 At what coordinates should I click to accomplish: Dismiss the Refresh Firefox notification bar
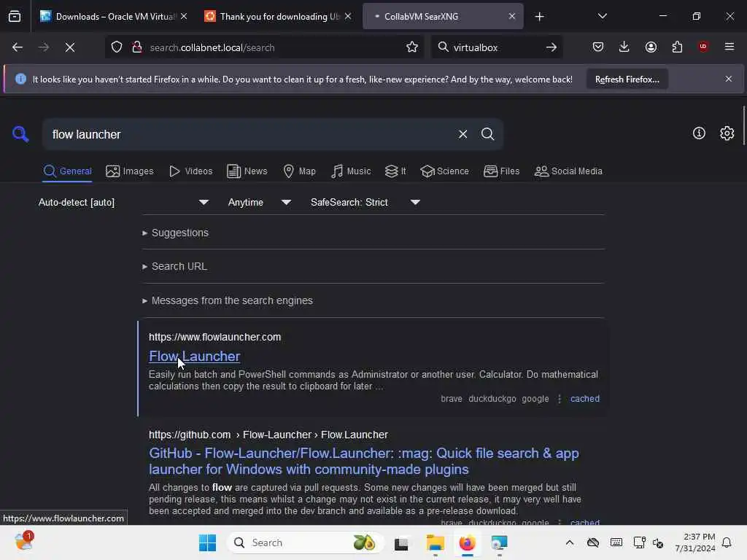coord(729,79)
